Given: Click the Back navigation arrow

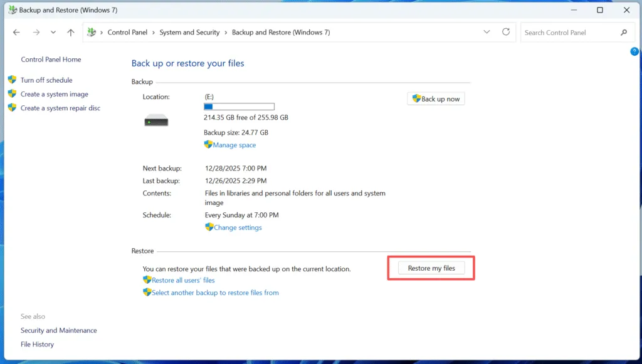Looking at the screenshot, I should click(x=16, y=32).
